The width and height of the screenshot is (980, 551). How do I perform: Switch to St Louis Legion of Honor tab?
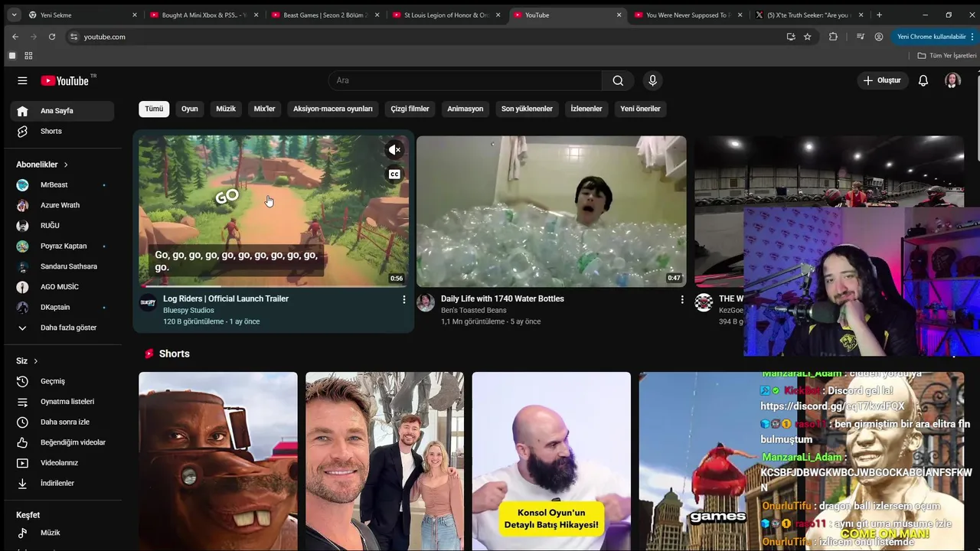pos(446,15)
